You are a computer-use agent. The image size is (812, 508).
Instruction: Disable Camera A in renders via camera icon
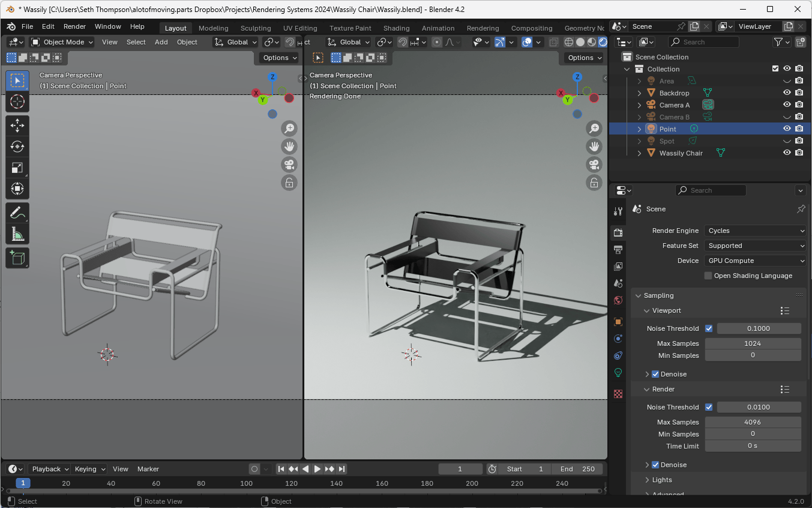point(799,105)
